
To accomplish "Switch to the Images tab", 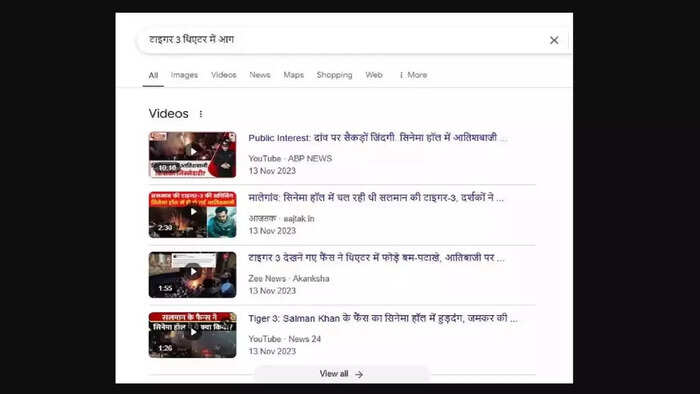I will (184, 75).
